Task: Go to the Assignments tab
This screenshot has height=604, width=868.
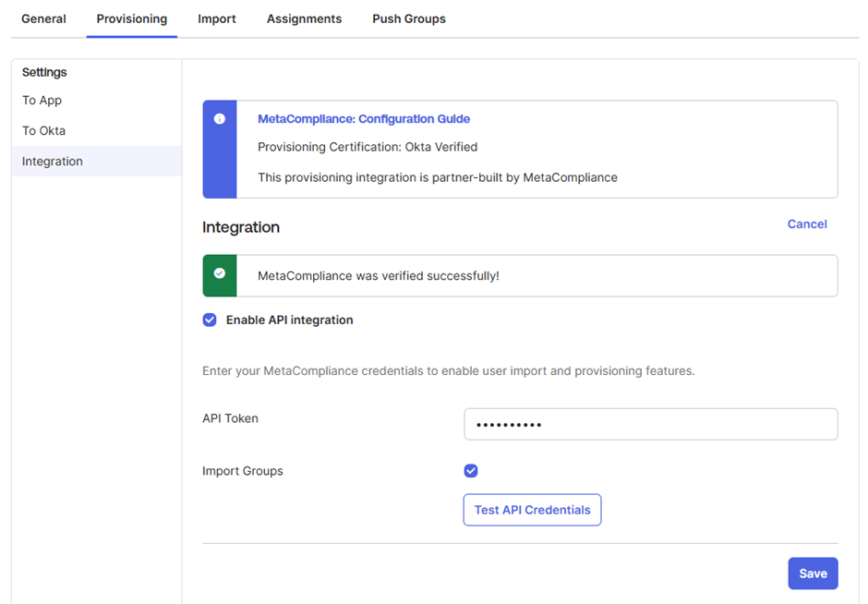Action: pos(304,18)
